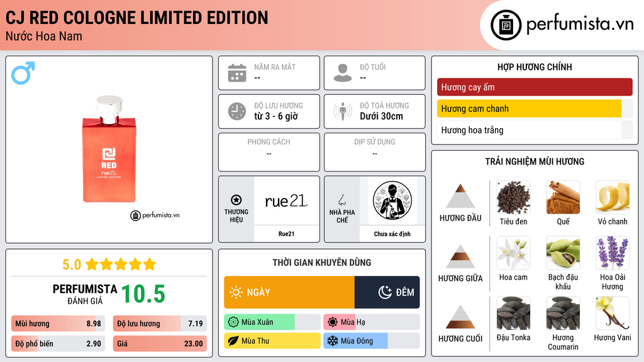Click the nose icon above Nhà pha chế
This screenshot has height=362, width=644.
(341, 200)
